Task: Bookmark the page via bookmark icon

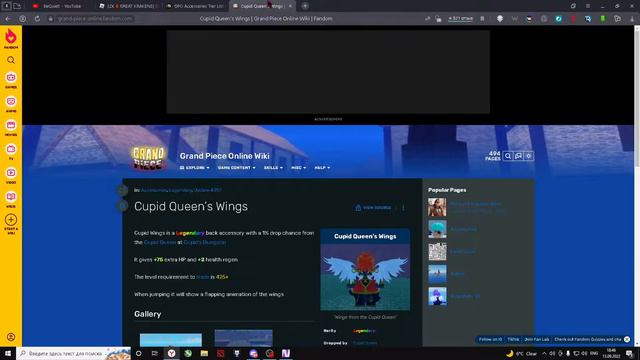Action: click(482, 19)
